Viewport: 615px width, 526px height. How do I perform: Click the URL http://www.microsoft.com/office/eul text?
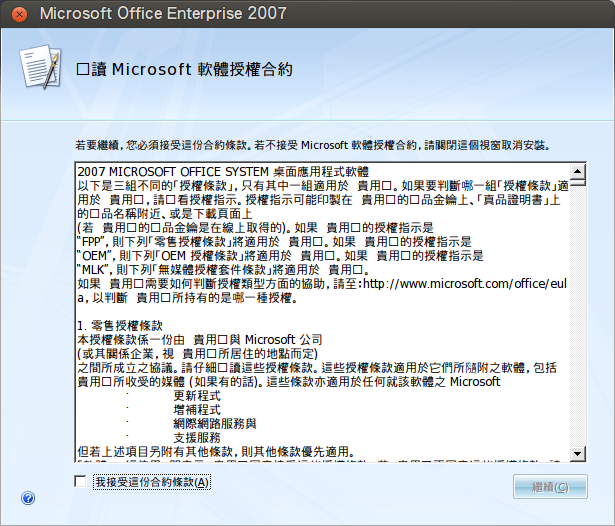pyautogui.click(x=465, y=284)
